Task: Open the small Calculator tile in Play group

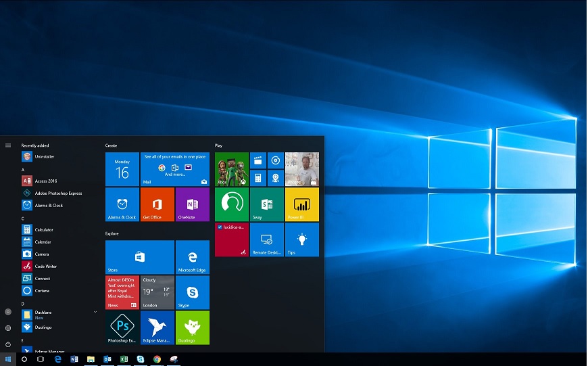Action: [x=258, y=178]
